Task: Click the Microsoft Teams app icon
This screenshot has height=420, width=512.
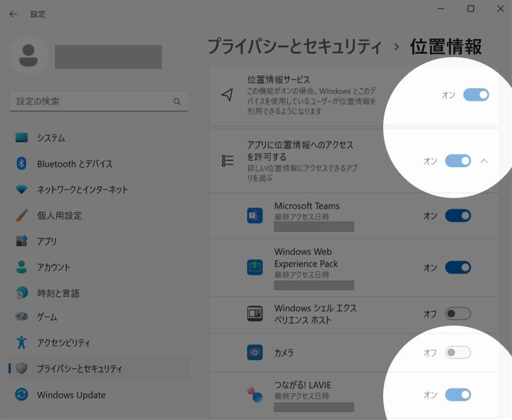Action: pos(255,216)
